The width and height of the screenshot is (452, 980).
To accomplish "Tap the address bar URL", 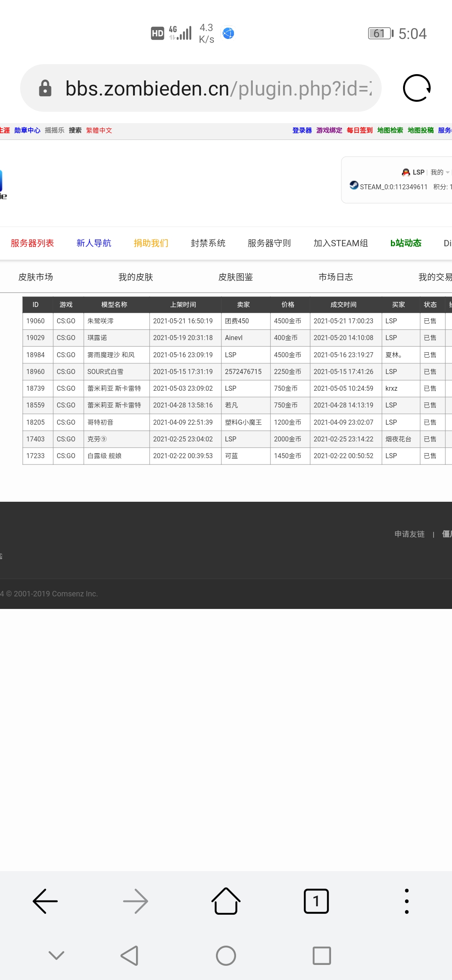I will 218,88.
